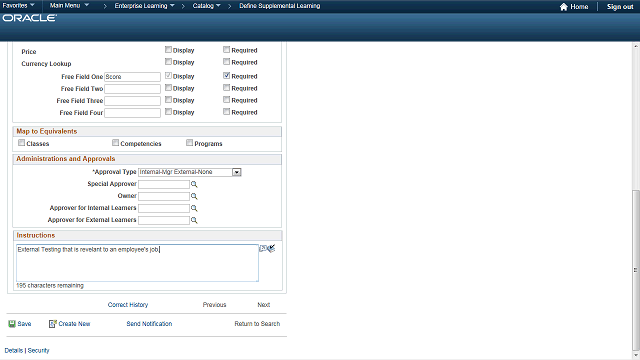Click Administrations and Approvals header
Image resolution: width=640 pixels, height=360 pixels.
click(66, 159)
